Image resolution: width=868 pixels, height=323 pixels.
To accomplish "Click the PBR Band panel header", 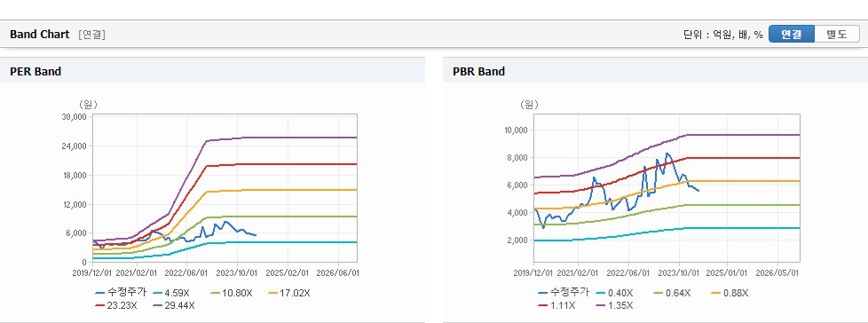I will pyautogui.click(x=655, y=71).
